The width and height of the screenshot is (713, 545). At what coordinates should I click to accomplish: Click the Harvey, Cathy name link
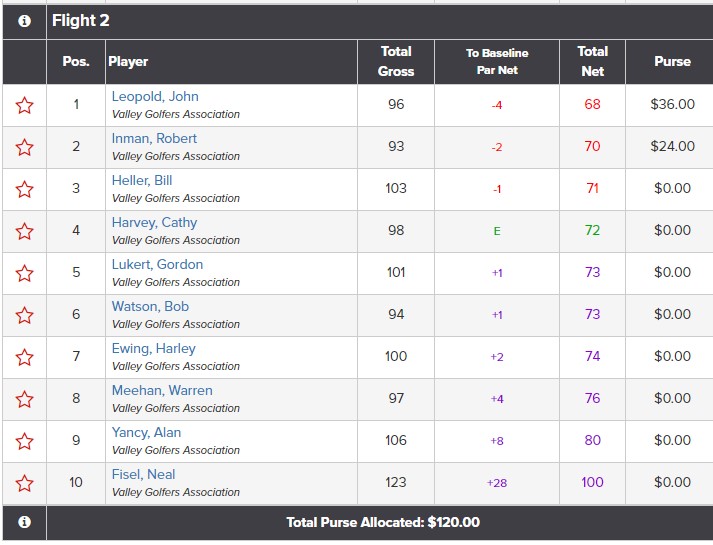pos(154,223)
